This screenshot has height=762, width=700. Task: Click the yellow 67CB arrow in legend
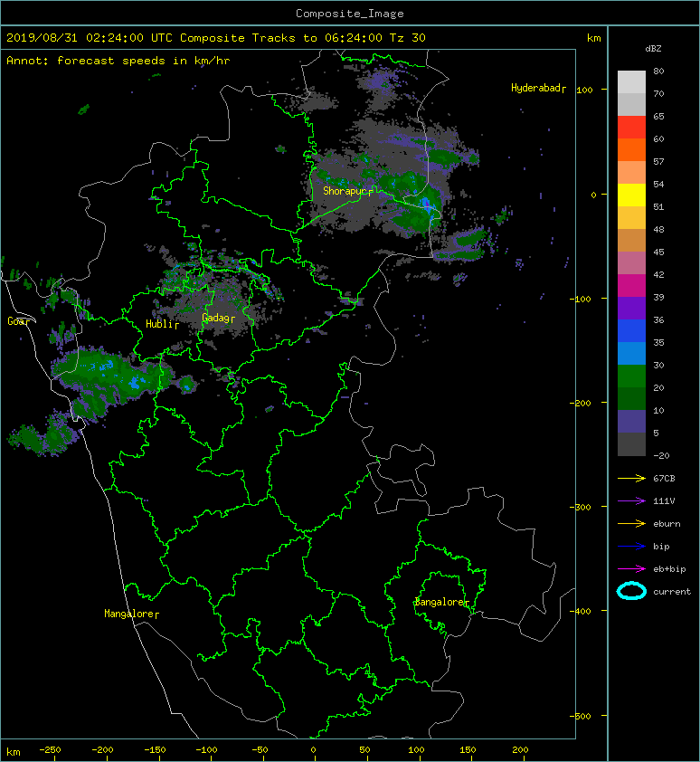click(x=631, y=478)
